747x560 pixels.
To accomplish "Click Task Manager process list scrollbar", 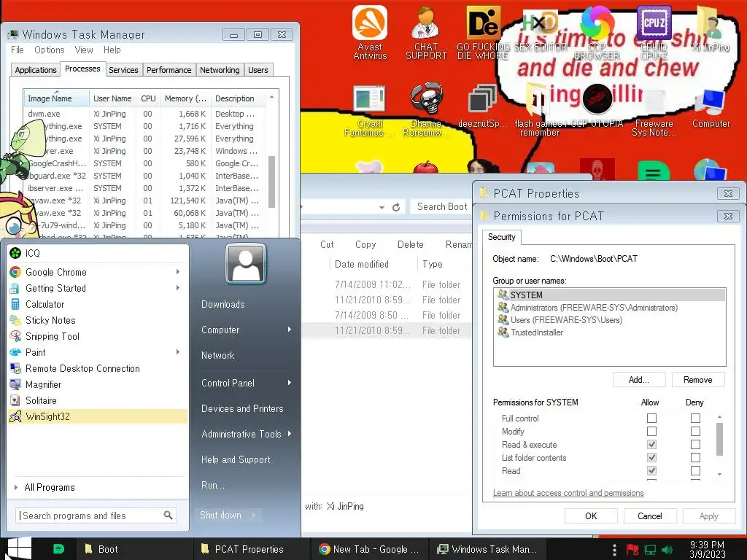I will click(272, 182).
